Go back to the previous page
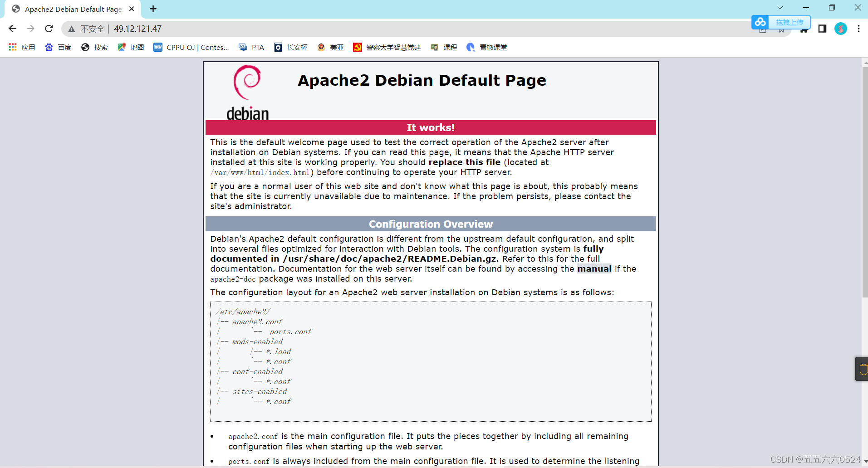The height and width of the screenshot is (468, 868). click(12, 29)
